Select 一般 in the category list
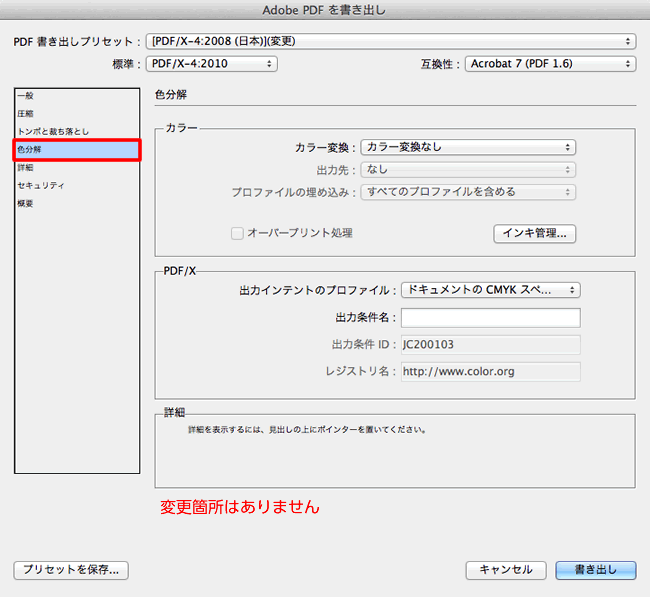 [x=77, y=96]
